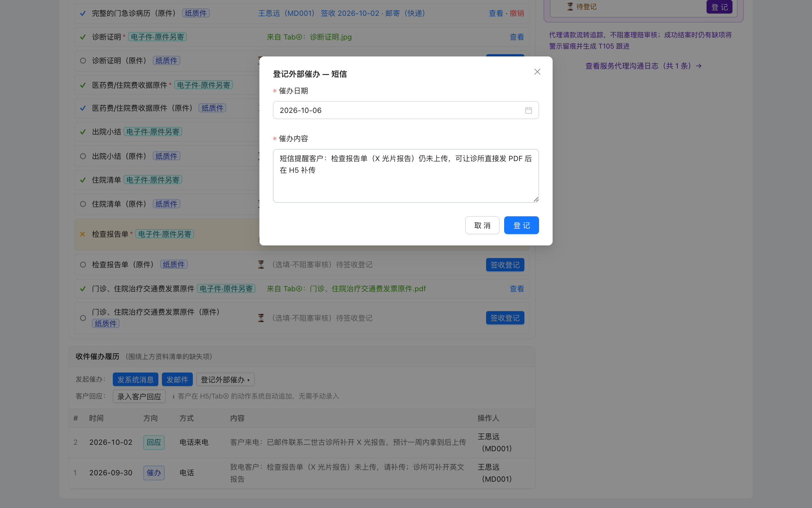Click 签收登记 for 门诊、住院治疗交通费发票原件（原件）
Viewport: 812px width, 508px height.
click(x=505, y=318)
